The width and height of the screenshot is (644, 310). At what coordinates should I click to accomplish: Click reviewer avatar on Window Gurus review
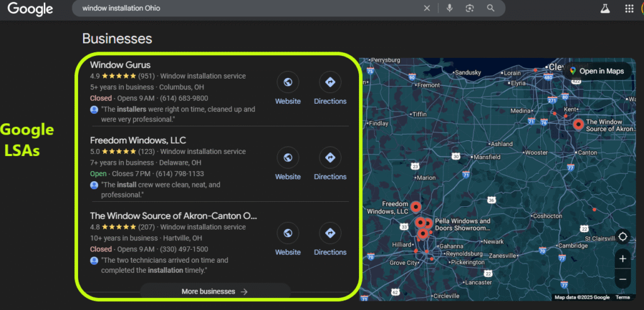[94, 109]
